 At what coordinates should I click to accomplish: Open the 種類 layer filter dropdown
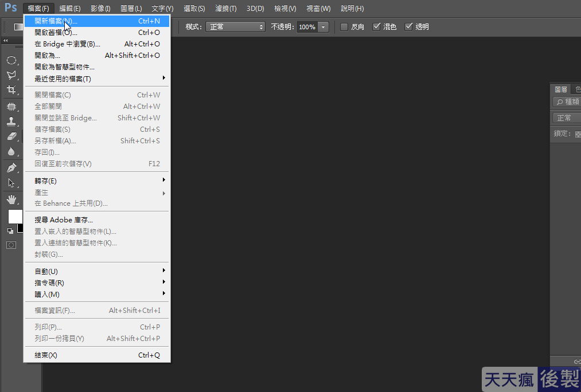pos(567,102)
